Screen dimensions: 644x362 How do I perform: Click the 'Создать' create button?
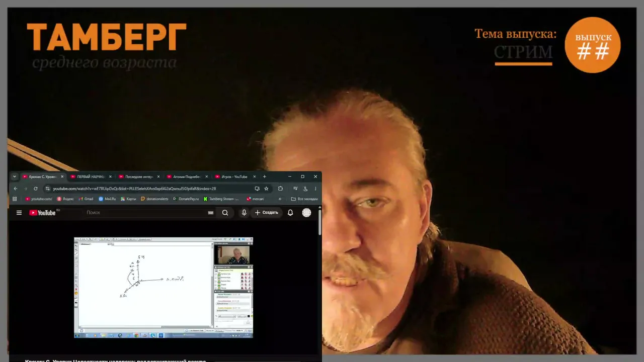[266, 213]
